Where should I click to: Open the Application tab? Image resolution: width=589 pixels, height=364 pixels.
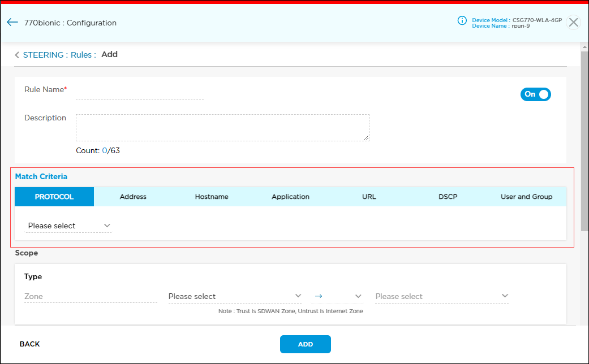click(x=290, y=197)
